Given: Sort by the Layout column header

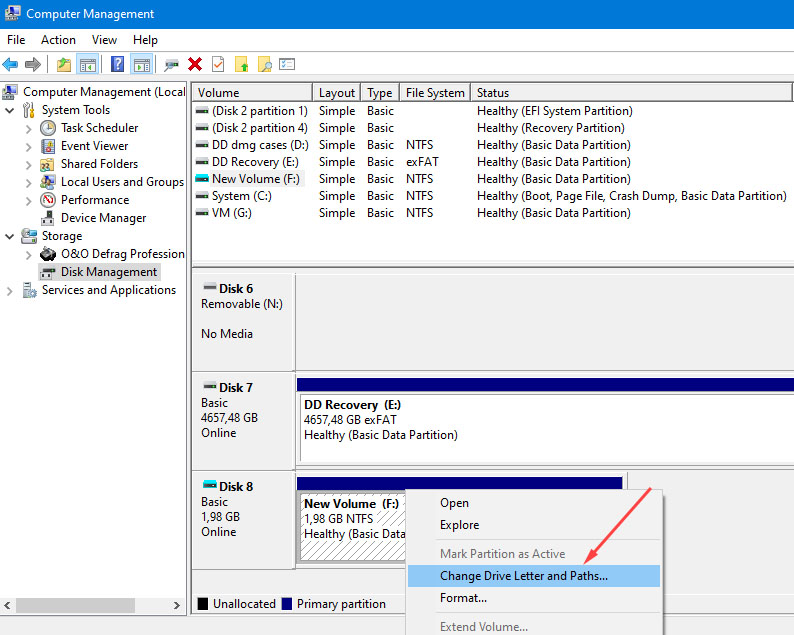Looking at the screenshot, I should click(x=337, y=93).
